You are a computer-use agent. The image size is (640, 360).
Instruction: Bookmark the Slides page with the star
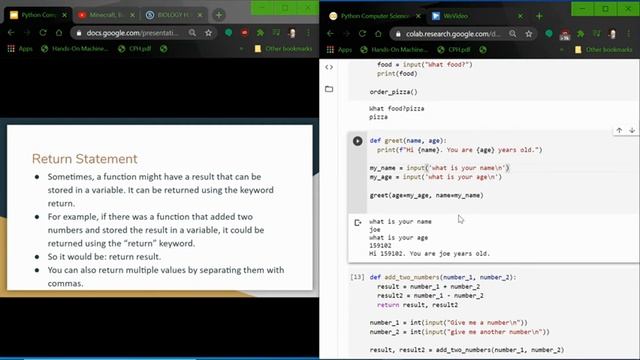(x=209, y=33)
